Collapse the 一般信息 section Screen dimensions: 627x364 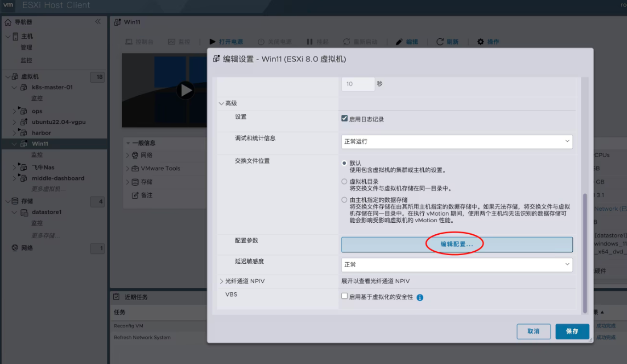tap(128, 143)
